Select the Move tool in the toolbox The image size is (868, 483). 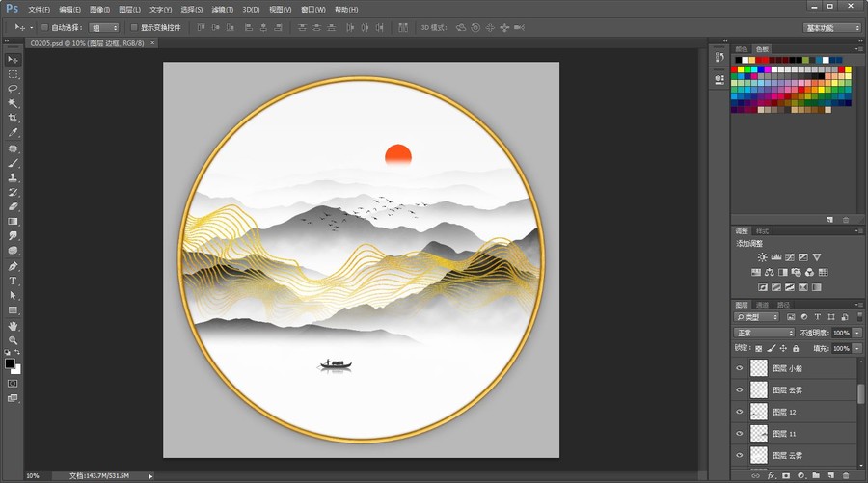(x=13, y=59)
